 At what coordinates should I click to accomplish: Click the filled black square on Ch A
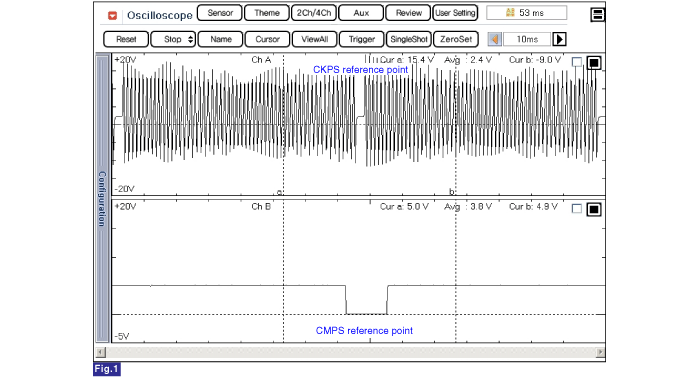coord(594,63)
